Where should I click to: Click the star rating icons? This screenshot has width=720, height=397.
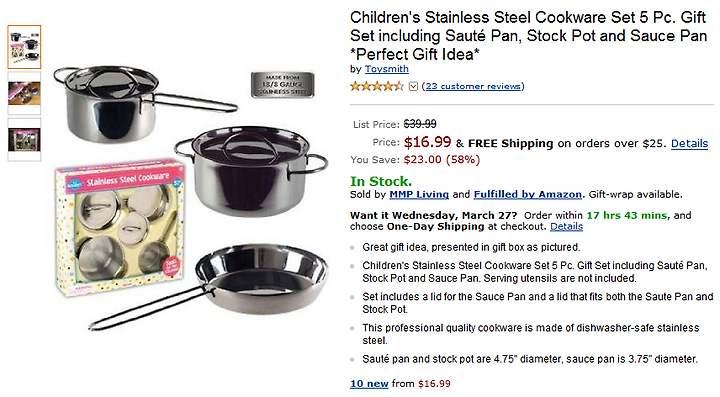[x=377, y=86]
